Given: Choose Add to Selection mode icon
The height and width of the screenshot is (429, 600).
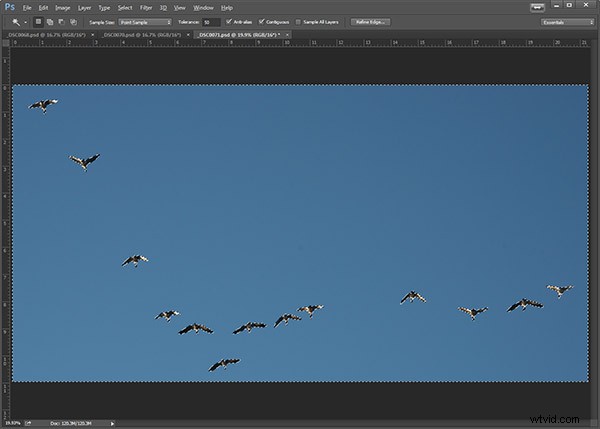Looking at the screenshot, I should tap(50, 22).
